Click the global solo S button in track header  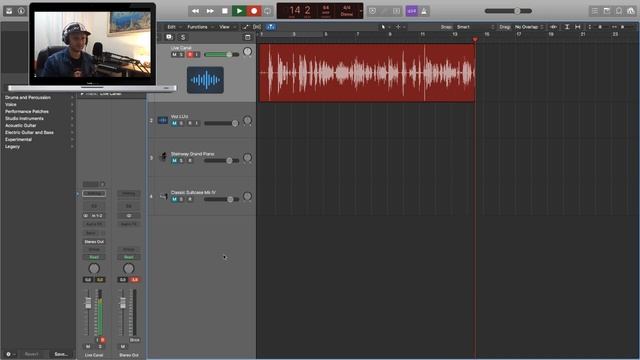pyautogui.click(x=183, y=37)
